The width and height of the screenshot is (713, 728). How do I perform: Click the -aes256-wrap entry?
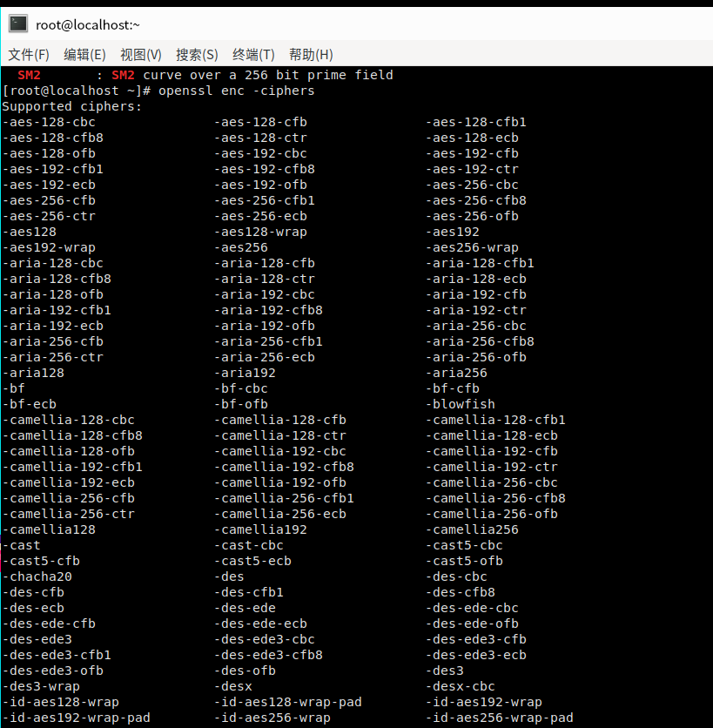click(x=472, y=247)
